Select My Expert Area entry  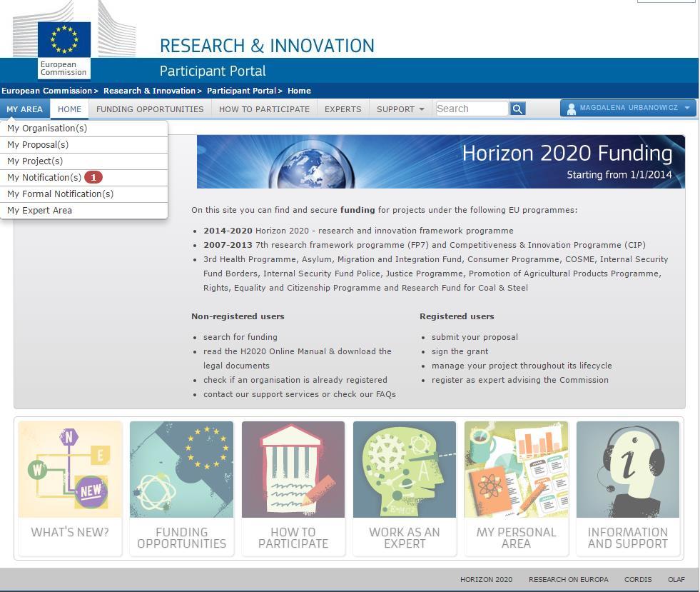pyautogui.click(x=84, y=211)
